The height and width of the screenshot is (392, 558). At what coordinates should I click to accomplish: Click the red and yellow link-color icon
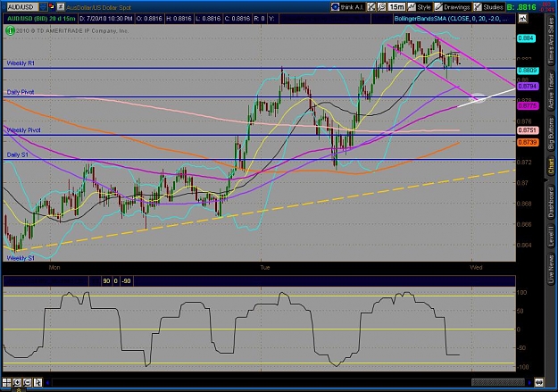[52, 7]
